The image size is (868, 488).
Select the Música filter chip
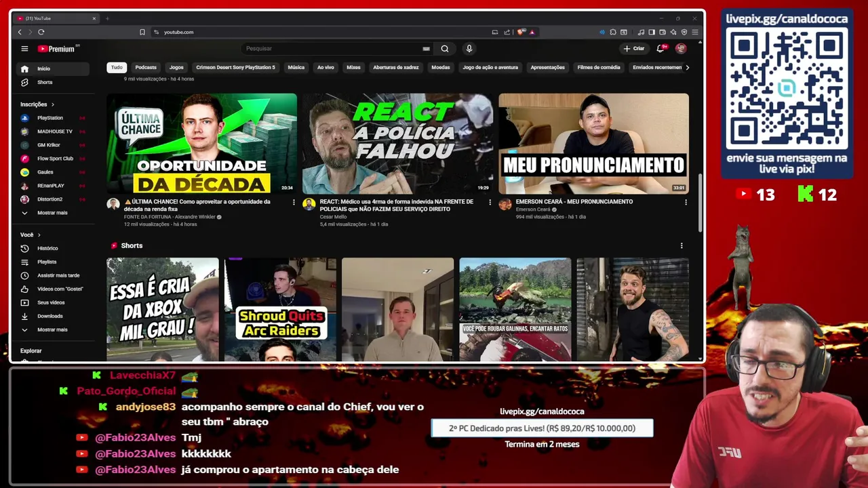pyautogui.click(x=296, y=67)
